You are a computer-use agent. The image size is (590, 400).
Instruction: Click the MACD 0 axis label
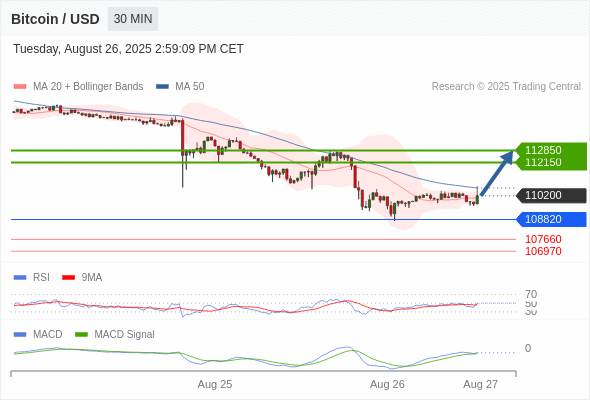tap(528, 348)
